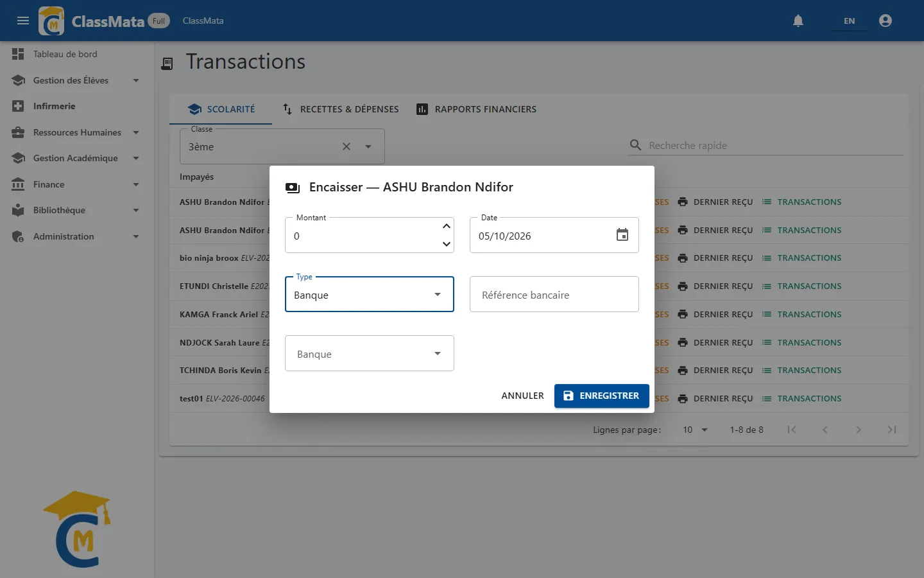The image size is (924, 578).
Task: Open the Infirmerie section
Action: tap(77, 106)
